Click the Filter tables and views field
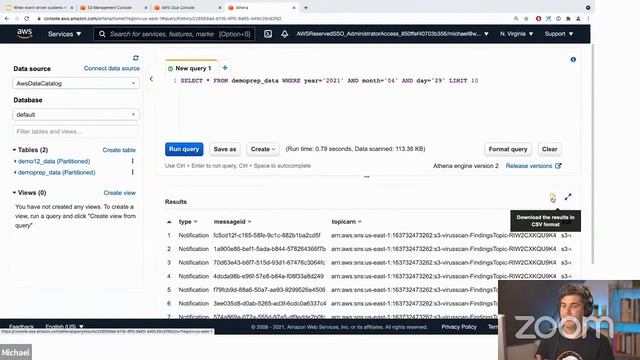 (76, 131)
